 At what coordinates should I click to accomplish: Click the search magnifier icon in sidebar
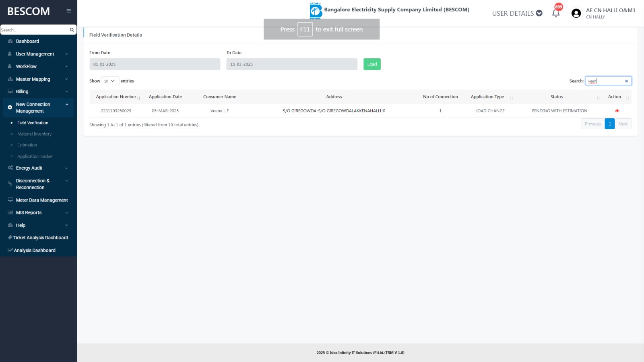[x=72, y=30]
